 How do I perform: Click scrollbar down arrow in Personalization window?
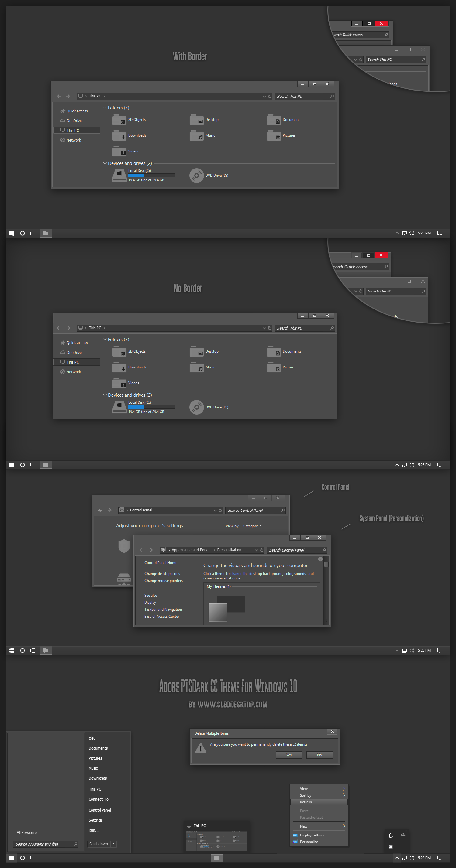tap(326, 622)
